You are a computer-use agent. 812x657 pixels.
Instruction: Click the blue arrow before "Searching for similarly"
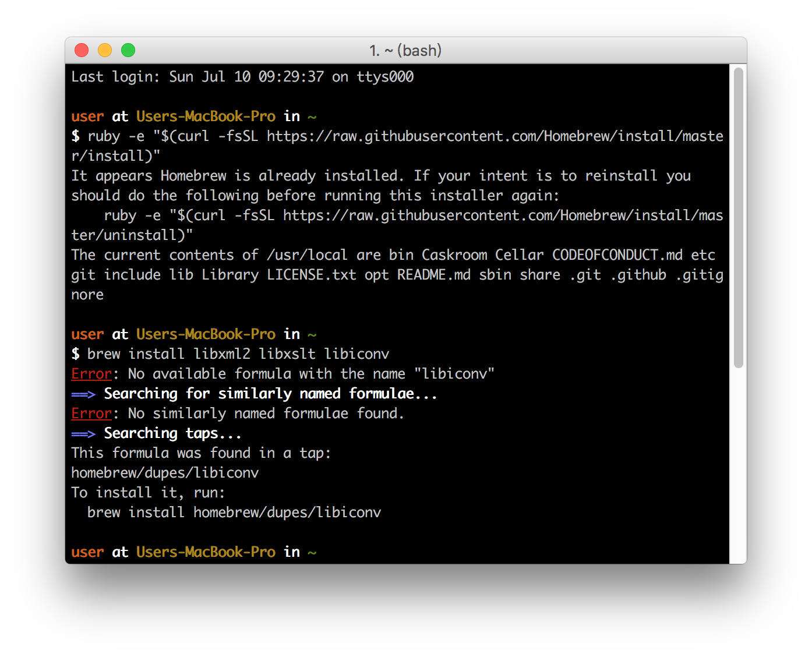click(x=83, y=394)
